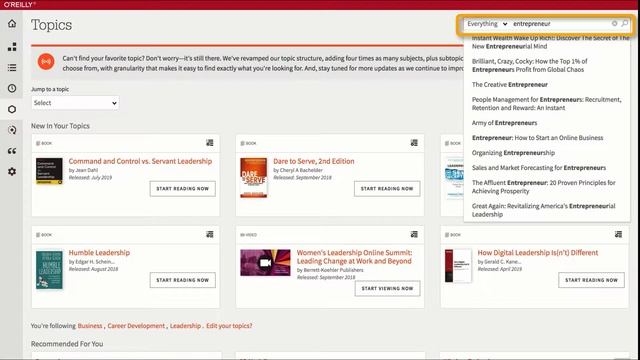Open Dare to Serve, 2nd Edition title
The height and width of the screenshot is (360, 640).
[x=313, y=161]
